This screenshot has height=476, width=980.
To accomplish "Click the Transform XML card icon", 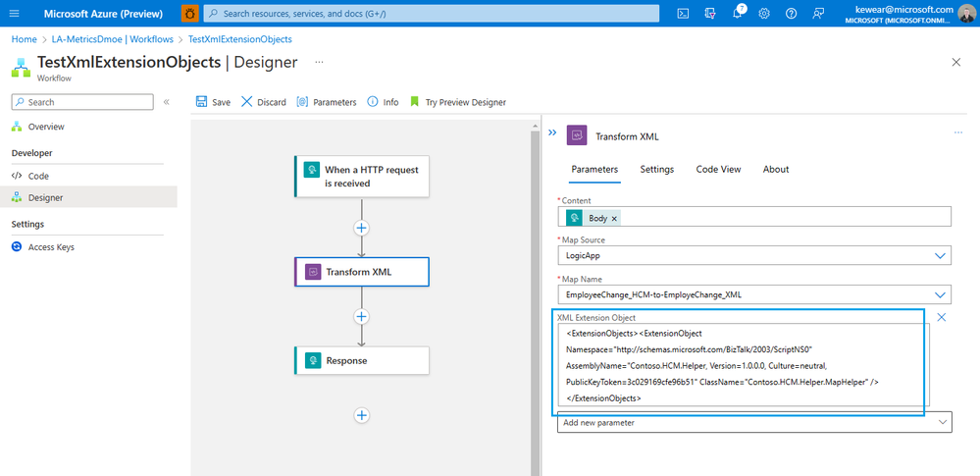I will pyautogui.click(x=313, y=272).
